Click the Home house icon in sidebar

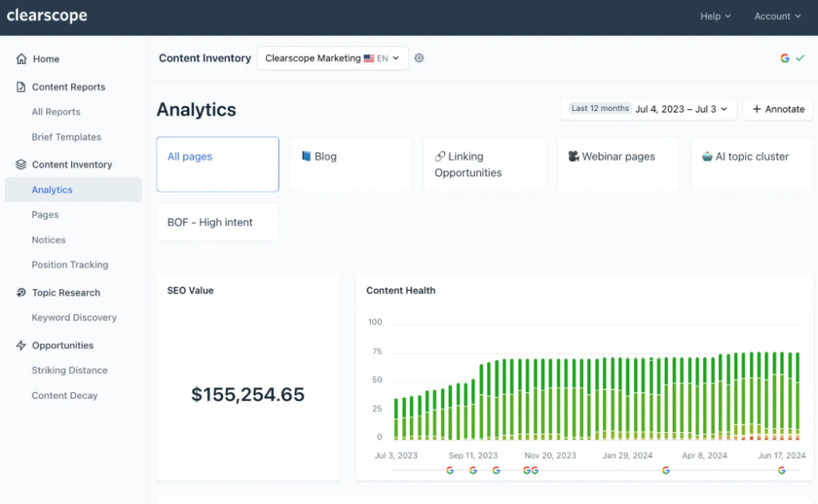[22, 58]
